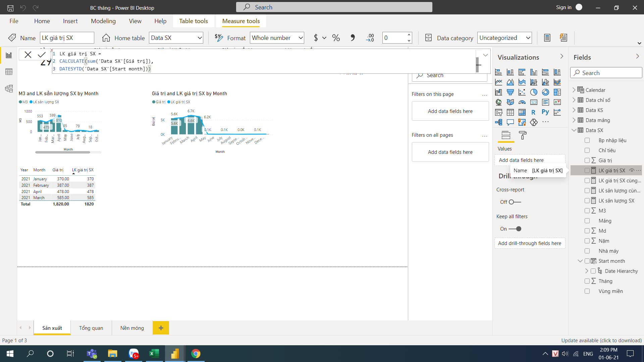The image size is (644, 362).
Task: Open the Table tools tab
Action: coord(194,21)
